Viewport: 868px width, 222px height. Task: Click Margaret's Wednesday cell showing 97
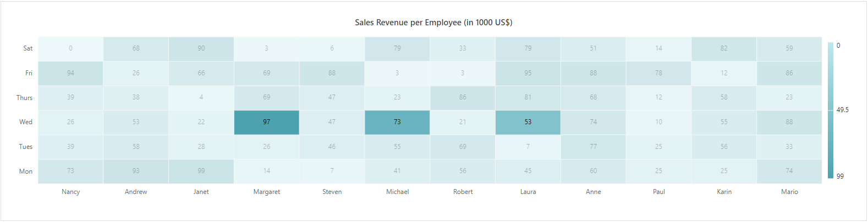[x=267, y=122]
